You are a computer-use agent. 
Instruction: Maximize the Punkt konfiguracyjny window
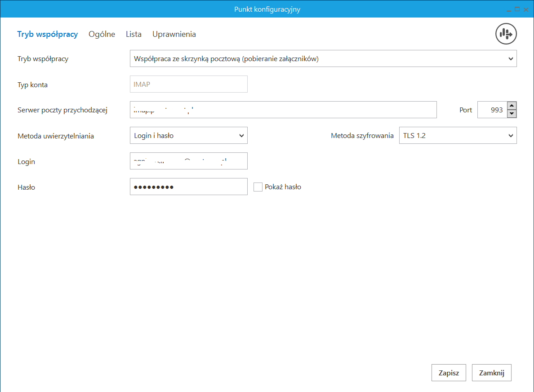click(x=517, y=9)
